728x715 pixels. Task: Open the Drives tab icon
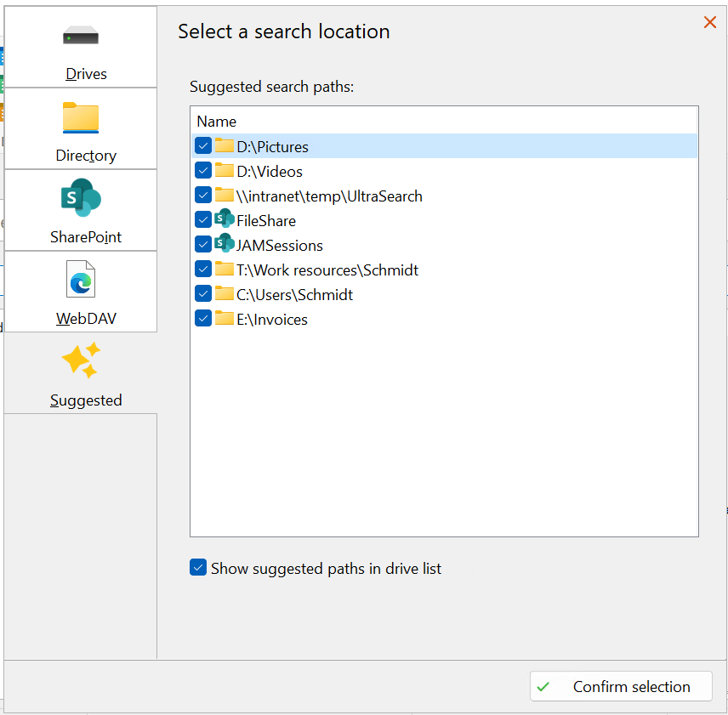click(81, 37)
